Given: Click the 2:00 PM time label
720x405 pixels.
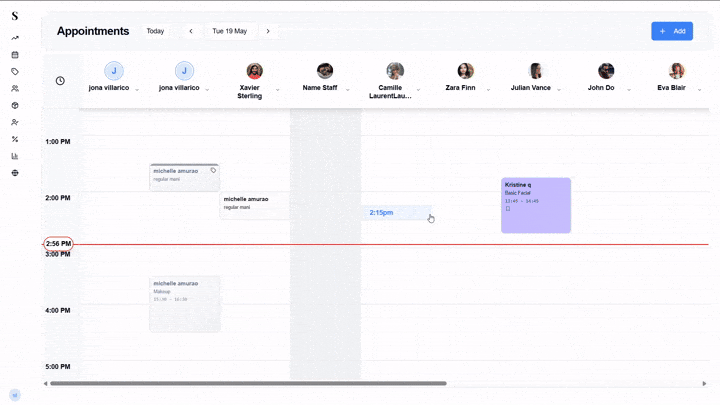Looking at the screenshot, I should point(58,198).
